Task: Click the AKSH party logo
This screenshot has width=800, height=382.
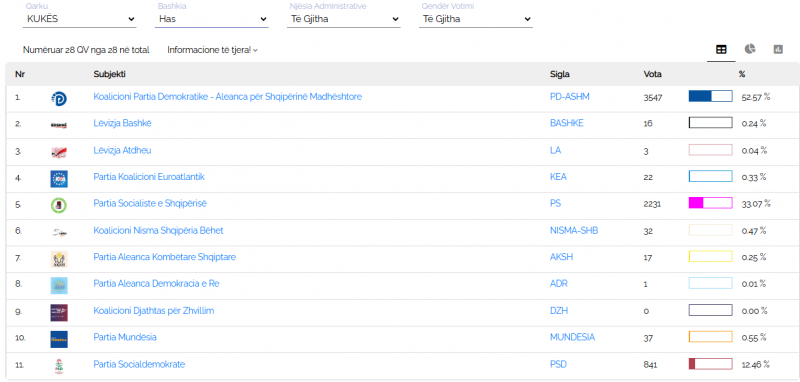Action: (59, 259)
